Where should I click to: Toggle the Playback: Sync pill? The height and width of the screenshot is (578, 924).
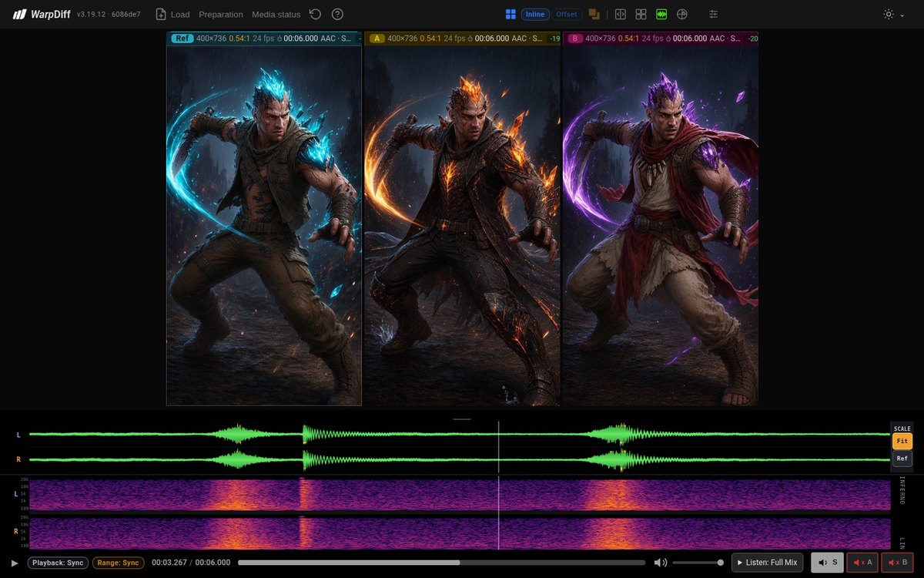tap(58, 563)
